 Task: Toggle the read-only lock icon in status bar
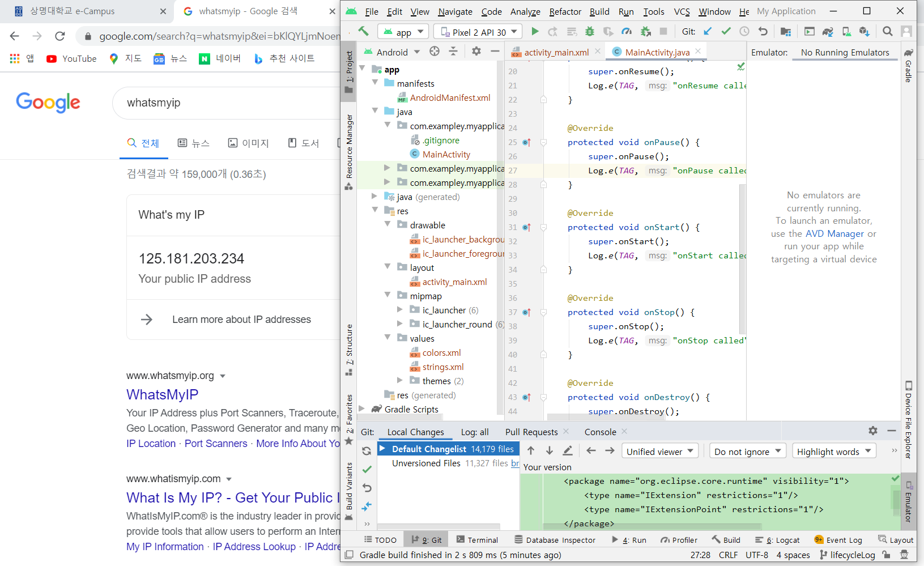point(886,555)
